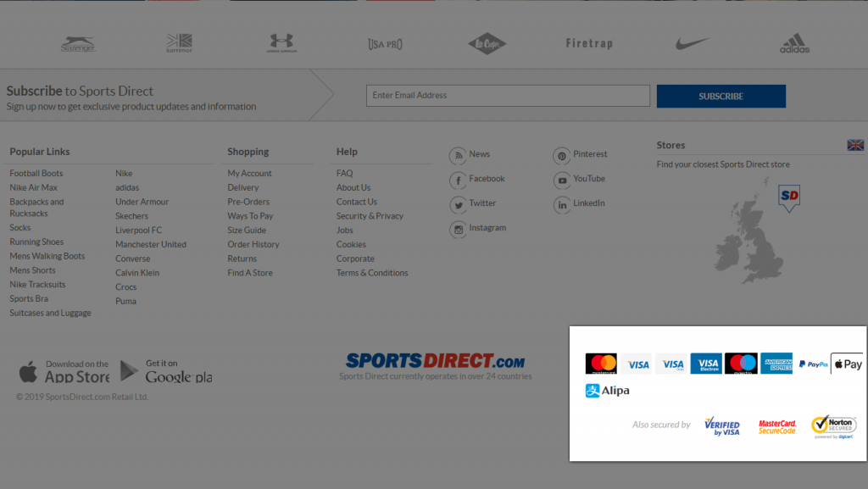This screenshot has width=868, height=489.
Task: Click the adidas brand logo
Action: click(795, 42)
